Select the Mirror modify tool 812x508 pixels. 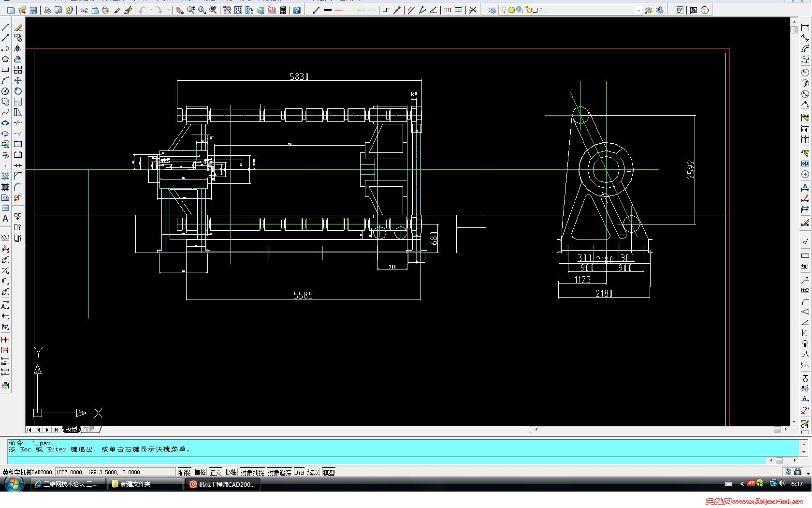point(18,48)
